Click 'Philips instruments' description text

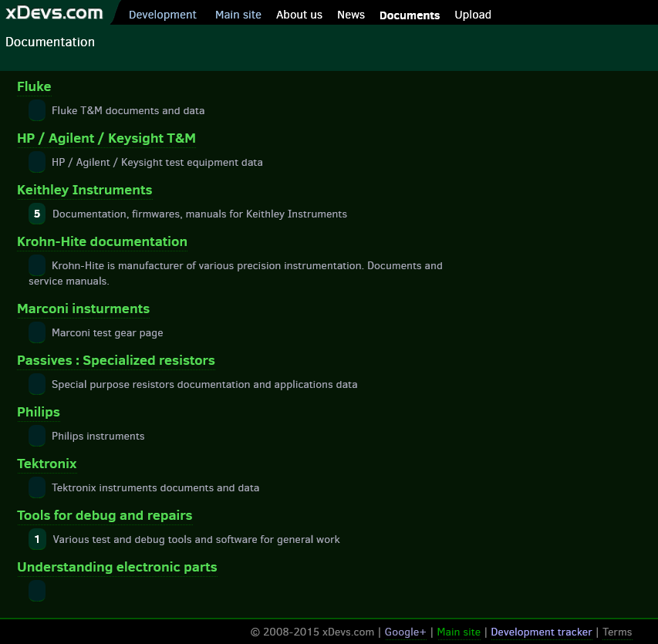click(x=98, y=436)
